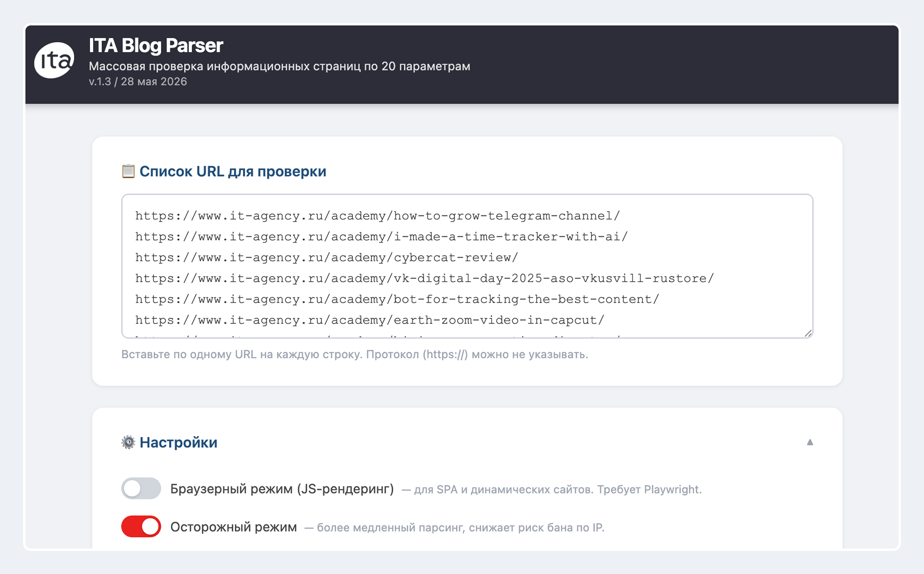
Task: Click the earth-zoom-video-in-capcut URL line
Action: coord(370,320)
